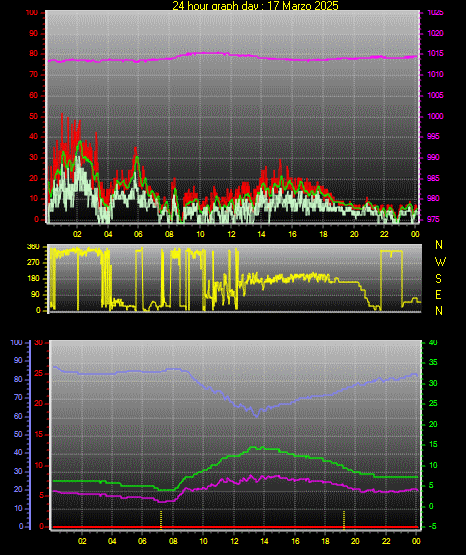This screenshot has height=555, width=466.
Task: Click the 35 label on the green right axis
Action: pos(433,362)
